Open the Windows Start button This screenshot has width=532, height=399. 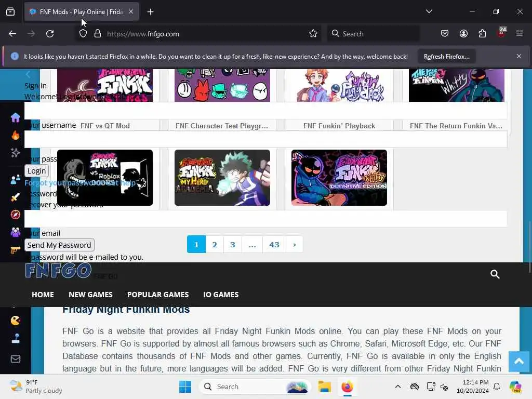[x=185, y=387]
